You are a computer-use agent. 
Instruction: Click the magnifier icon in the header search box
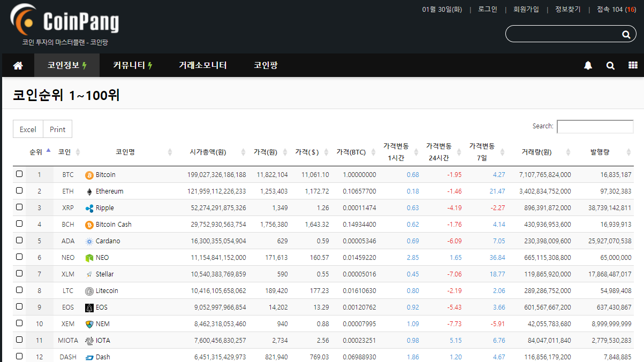626,34
